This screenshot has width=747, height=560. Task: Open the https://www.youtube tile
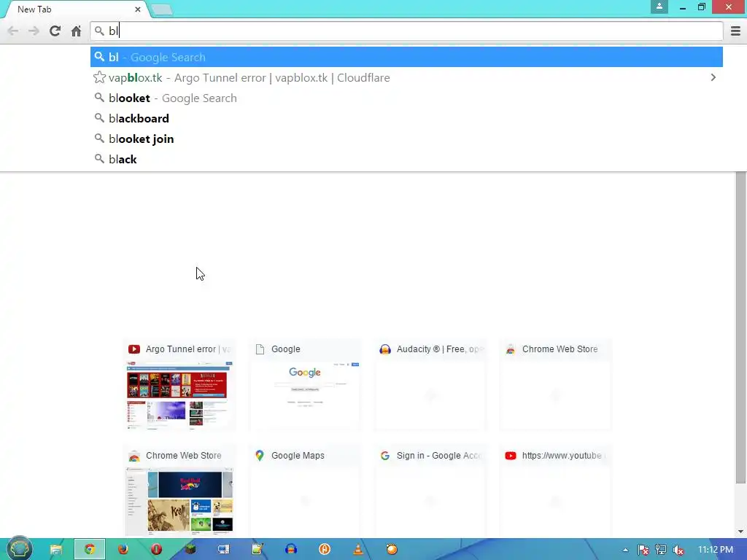click(555, 492)
